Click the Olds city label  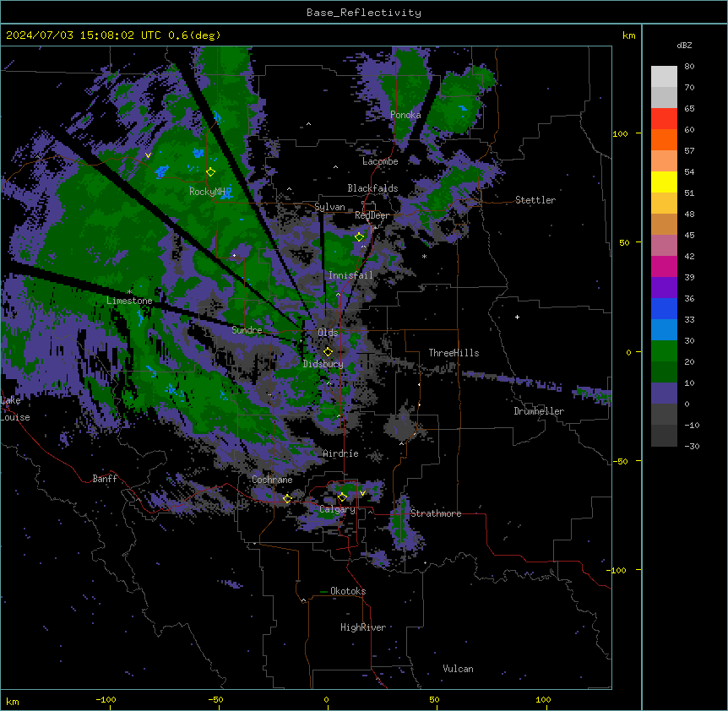[328, 333]
